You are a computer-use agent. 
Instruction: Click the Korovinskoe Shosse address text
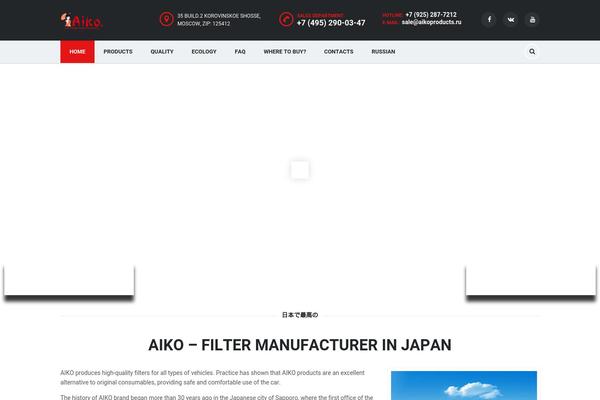pyautogui.click(x=219, y=20)
